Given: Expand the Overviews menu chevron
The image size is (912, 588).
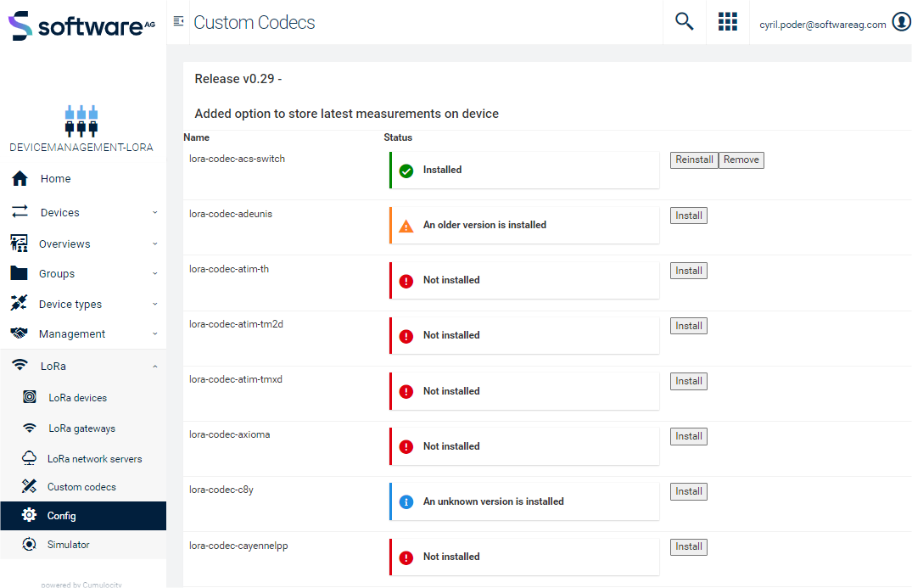Looking at the screenshot, I should [x=154, y=244].
